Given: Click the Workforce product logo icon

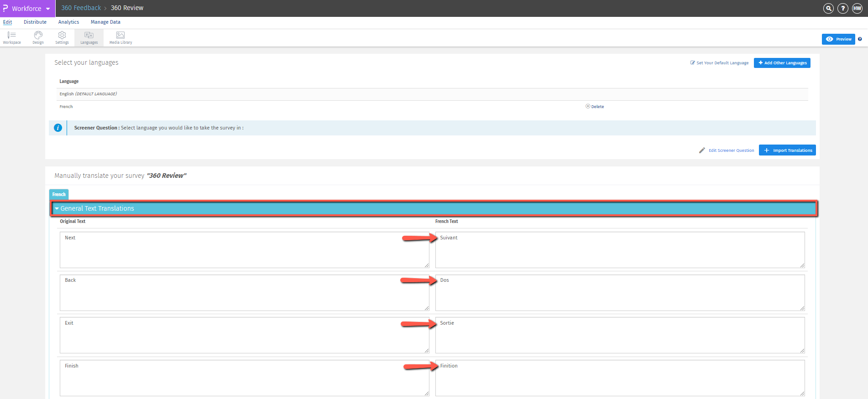Looking at the screenshot, I should (5, 8).
